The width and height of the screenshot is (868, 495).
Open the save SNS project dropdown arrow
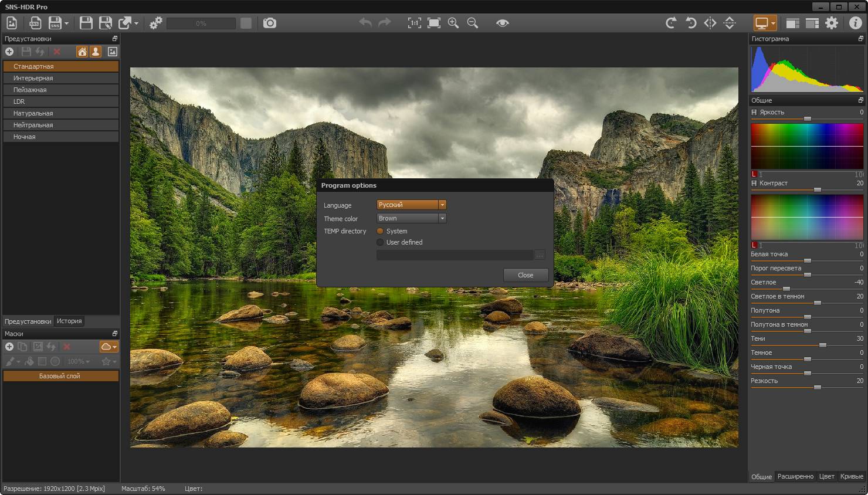(x=66, y=23)
